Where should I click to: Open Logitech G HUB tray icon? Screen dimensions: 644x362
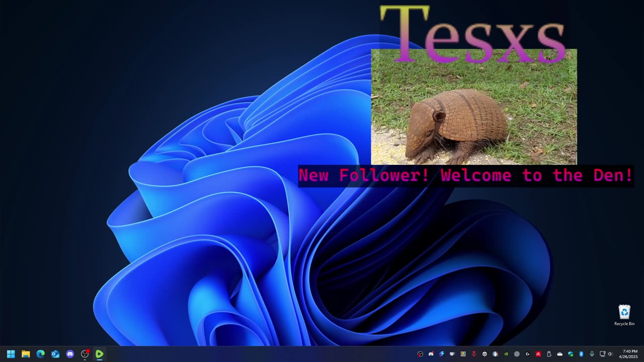click(x=527, y=354)
